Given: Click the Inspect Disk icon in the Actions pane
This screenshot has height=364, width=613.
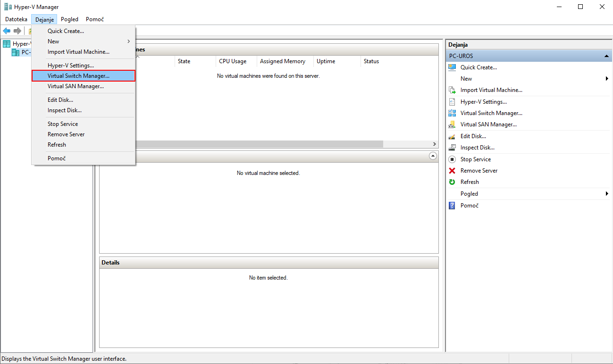Looking at the screenshot, I should pos(452,148).
